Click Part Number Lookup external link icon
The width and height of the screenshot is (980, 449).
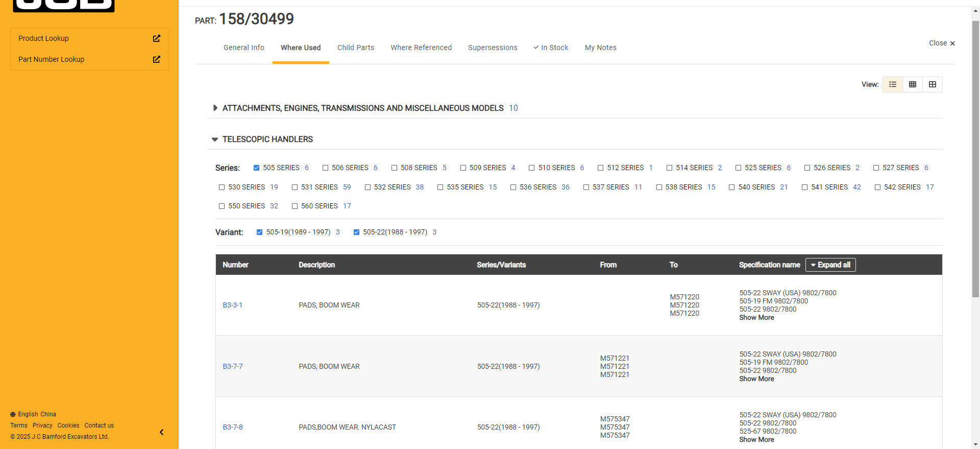pyautogui.click(x=157, y=59)
